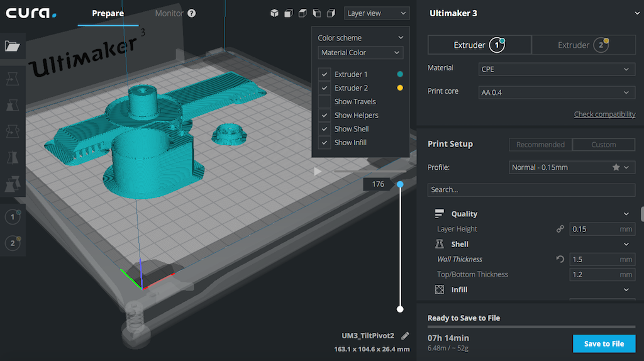Image resolution: width=644 pixels, height=361 pixels.
Task: Open the Material Color dropdown
Action: tap(360, 53)
